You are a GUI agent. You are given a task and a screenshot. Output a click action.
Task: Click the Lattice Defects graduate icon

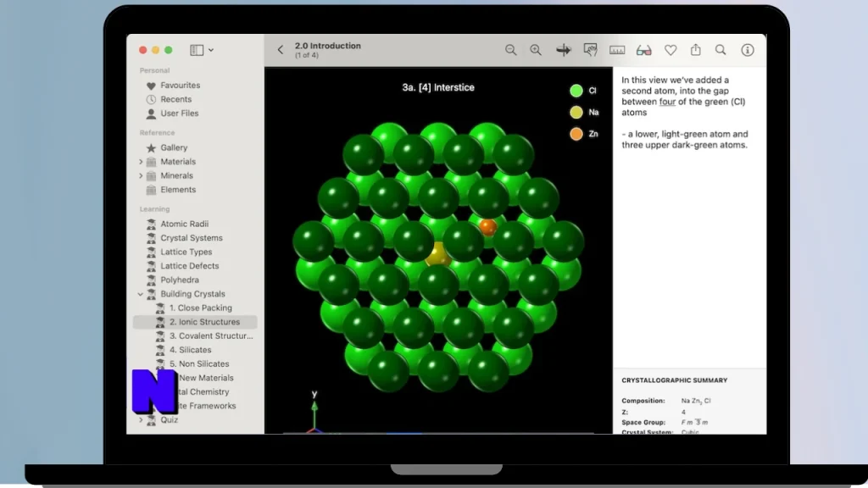tap(151, 265)
